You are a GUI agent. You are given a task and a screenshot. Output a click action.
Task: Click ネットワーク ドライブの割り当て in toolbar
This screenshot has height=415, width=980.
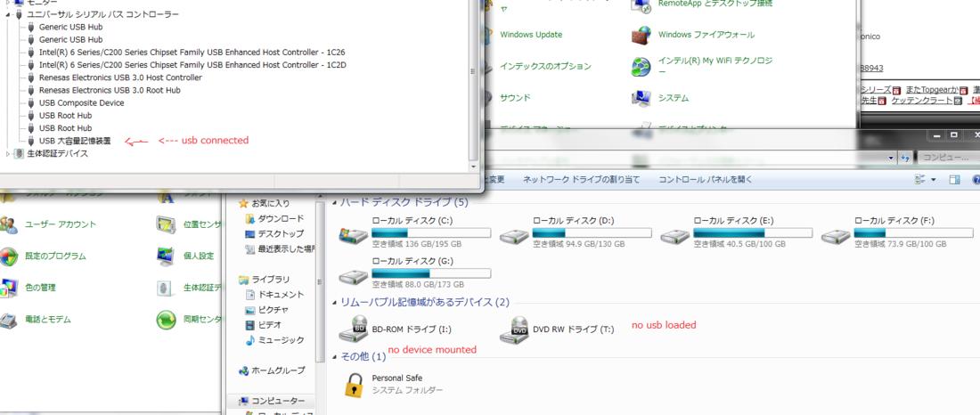(581, 180)
